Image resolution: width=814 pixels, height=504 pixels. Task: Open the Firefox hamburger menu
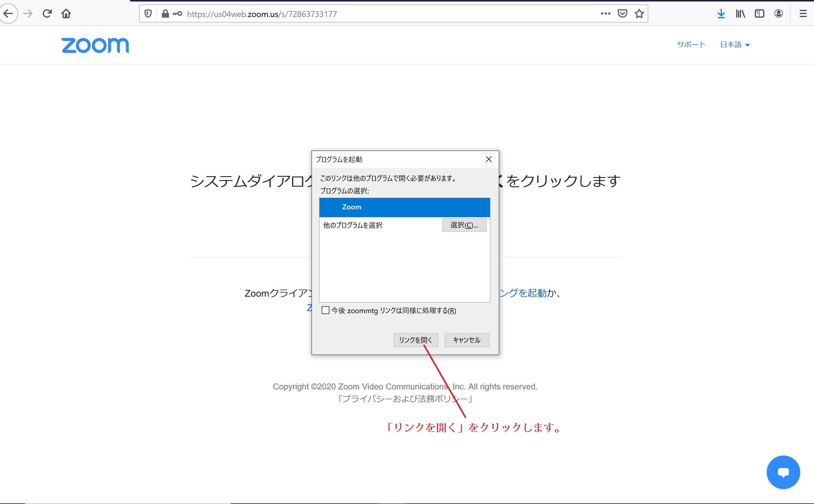coord(803,14)
